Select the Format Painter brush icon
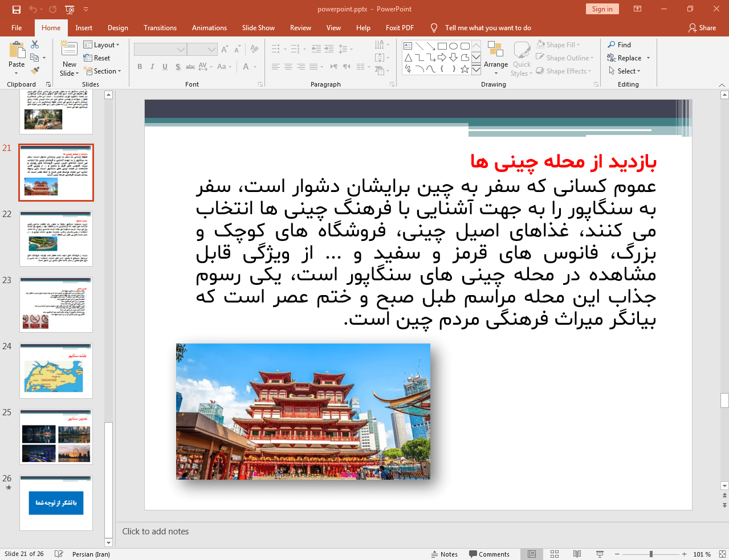This screenshot has width=729, height=560. [35, 71]
